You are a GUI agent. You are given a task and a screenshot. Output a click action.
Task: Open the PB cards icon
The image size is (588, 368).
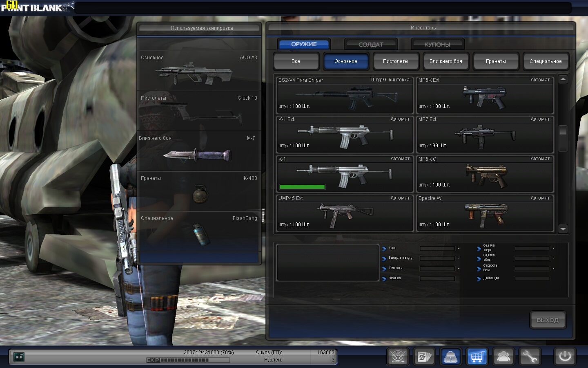click(x=424, y=357)
